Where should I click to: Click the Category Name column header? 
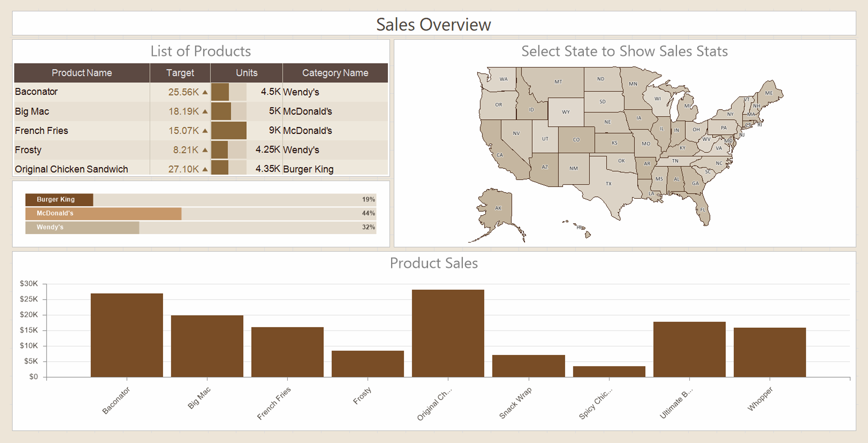pyautogui.click(x=335, y=73)
